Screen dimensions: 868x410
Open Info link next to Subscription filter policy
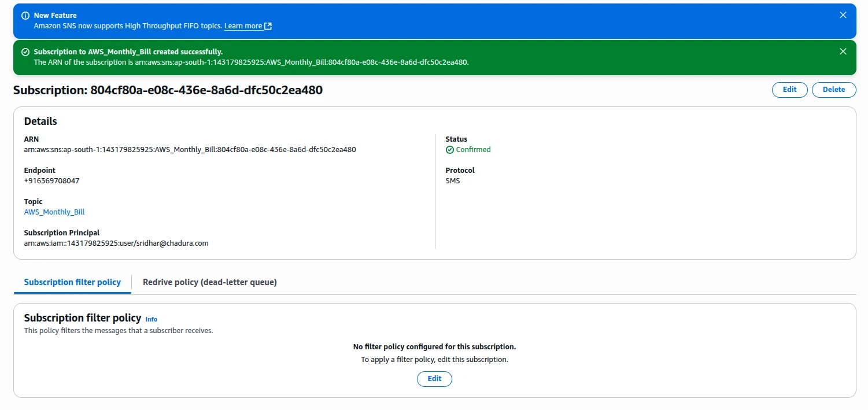coord(152,319)
